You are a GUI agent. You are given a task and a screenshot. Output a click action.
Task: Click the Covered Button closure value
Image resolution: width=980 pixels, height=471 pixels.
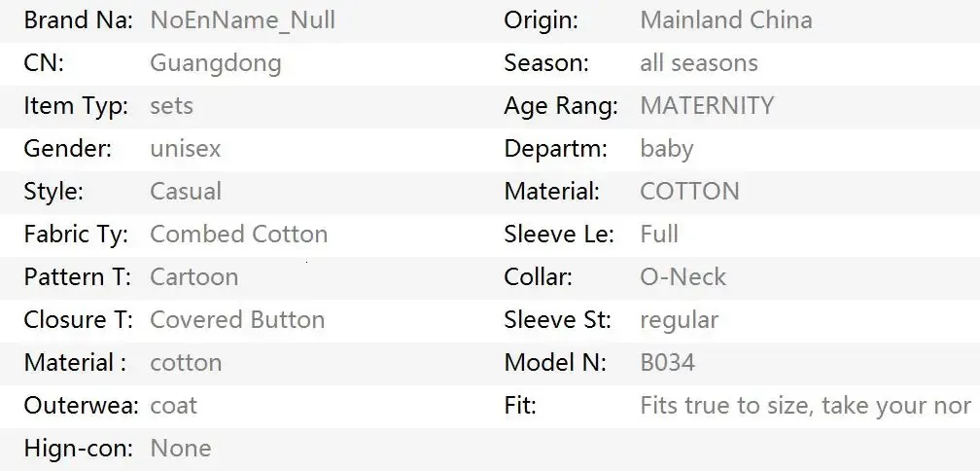237,320
